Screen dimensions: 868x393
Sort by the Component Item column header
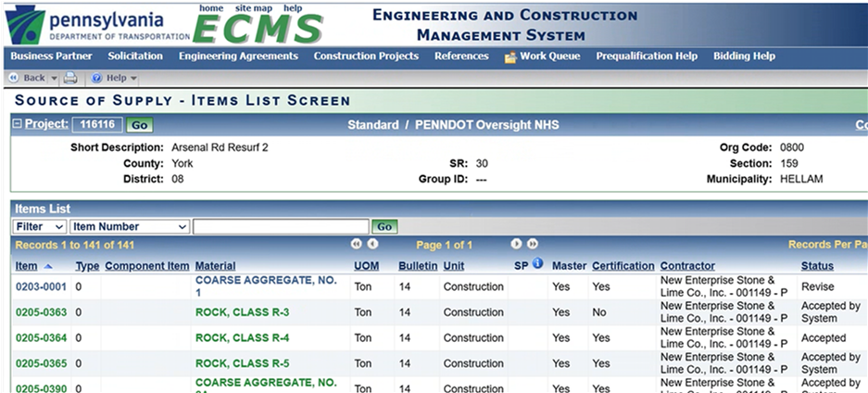[x=147, y=266]
